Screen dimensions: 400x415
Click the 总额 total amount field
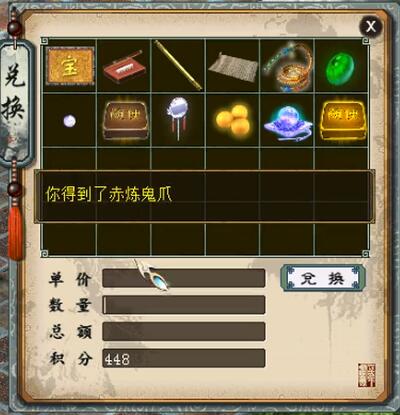click(x=184, y=331)
